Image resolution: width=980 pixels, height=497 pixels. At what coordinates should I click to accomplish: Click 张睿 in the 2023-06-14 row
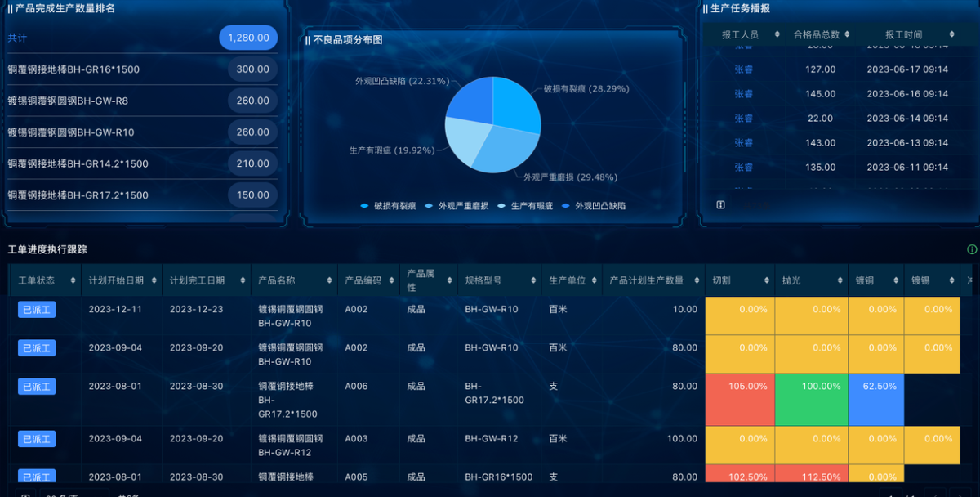pyautogui.click(x=743, y=119)
